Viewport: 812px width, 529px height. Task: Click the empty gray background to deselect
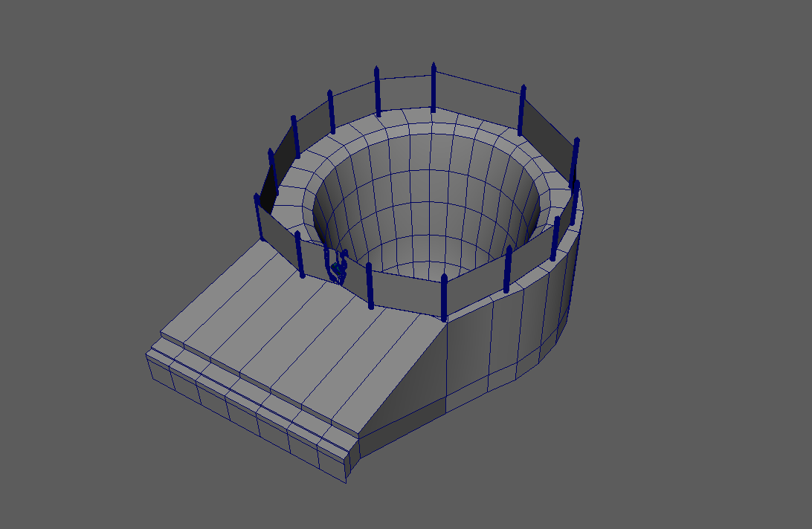112,111
